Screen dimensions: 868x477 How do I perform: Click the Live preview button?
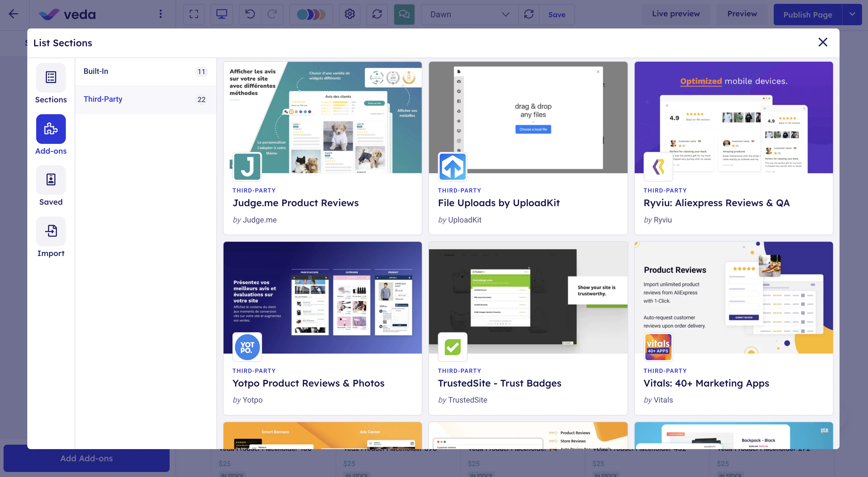coord(676,14)
